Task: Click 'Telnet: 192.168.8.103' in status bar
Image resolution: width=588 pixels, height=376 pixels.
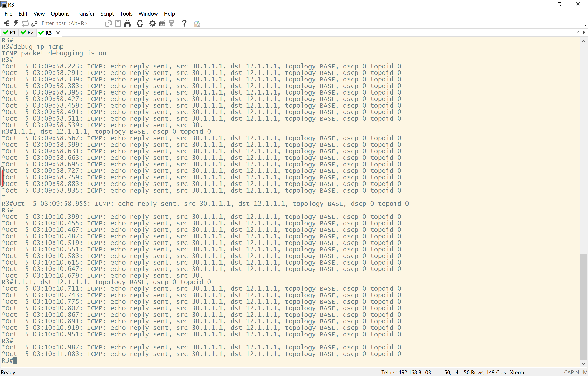Action: 406,372
